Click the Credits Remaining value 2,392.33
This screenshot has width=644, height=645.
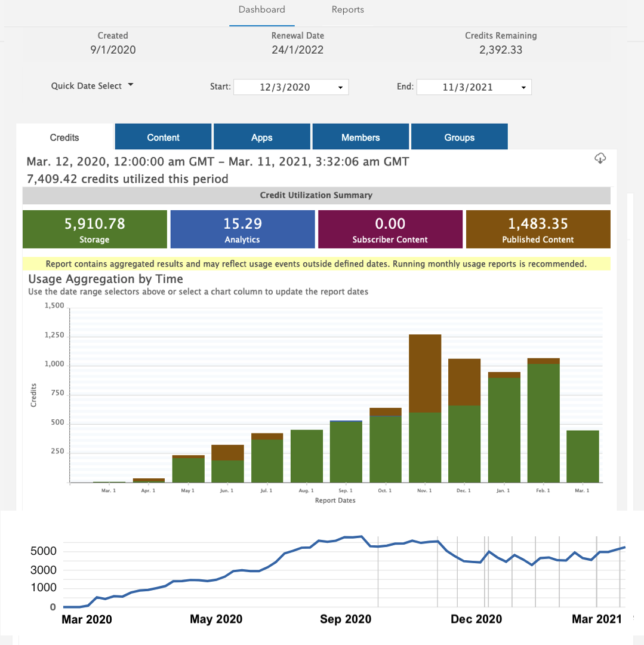pyautogui.click(x=500, y=50)
